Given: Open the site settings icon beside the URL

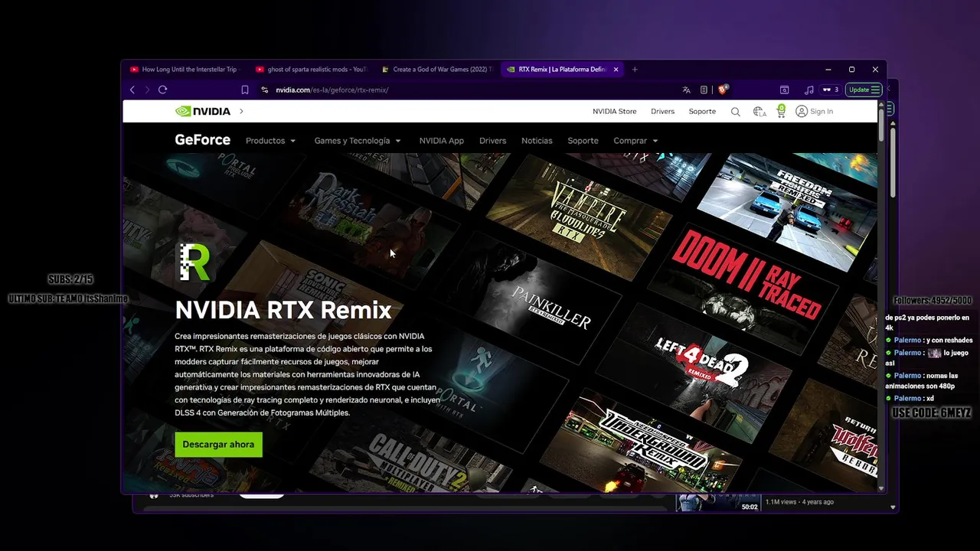Looking at the screenshot, I should (x=265, y=90).
